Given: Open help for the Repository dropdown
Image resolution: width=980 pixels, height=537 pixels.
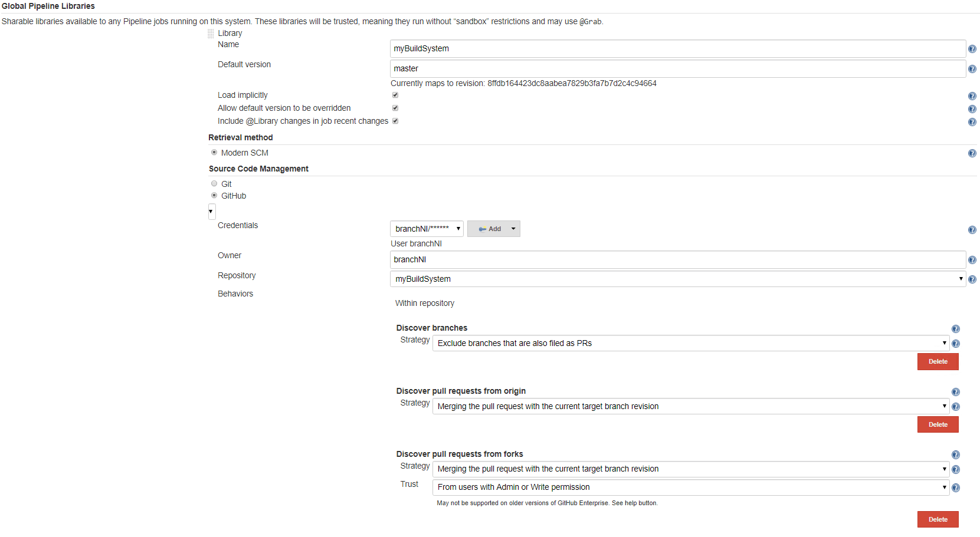Looking at the screenshot, I should [972, 279].
